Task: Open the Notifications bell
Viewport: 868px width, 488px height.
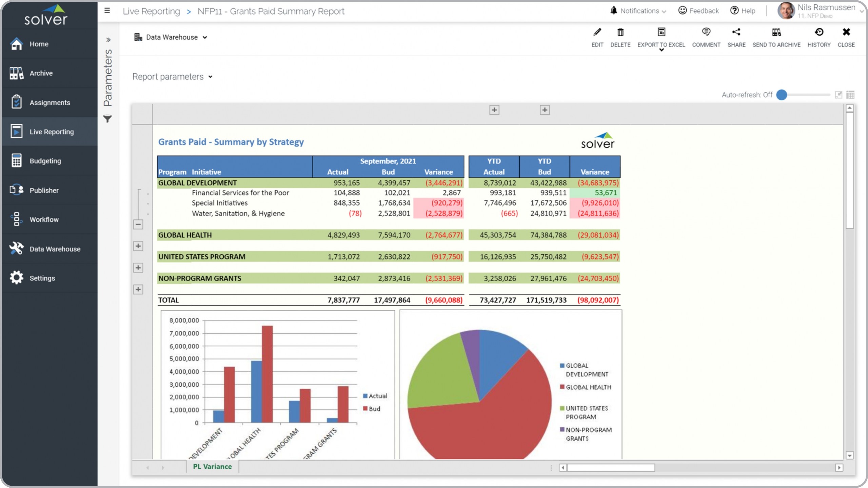Action: (x=614, y=11)
